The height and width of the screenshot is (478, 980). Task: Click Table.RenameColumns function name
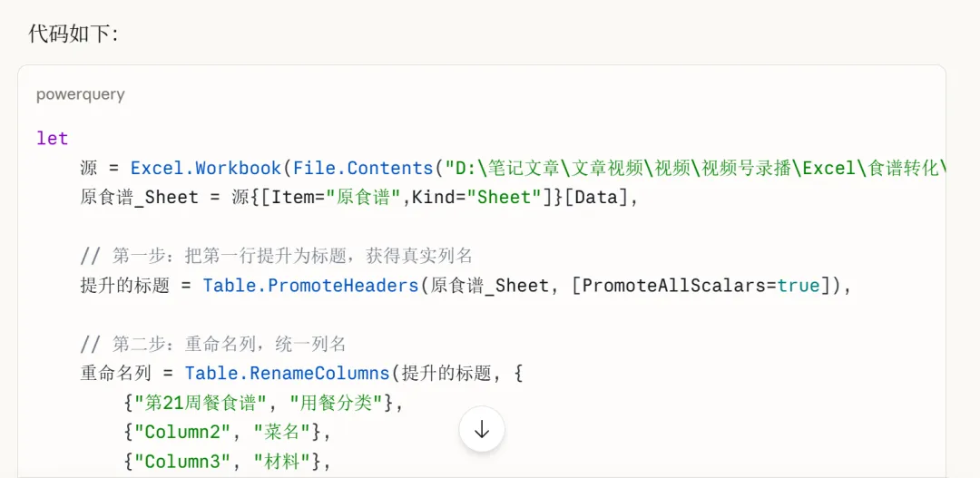click(287, 373)
